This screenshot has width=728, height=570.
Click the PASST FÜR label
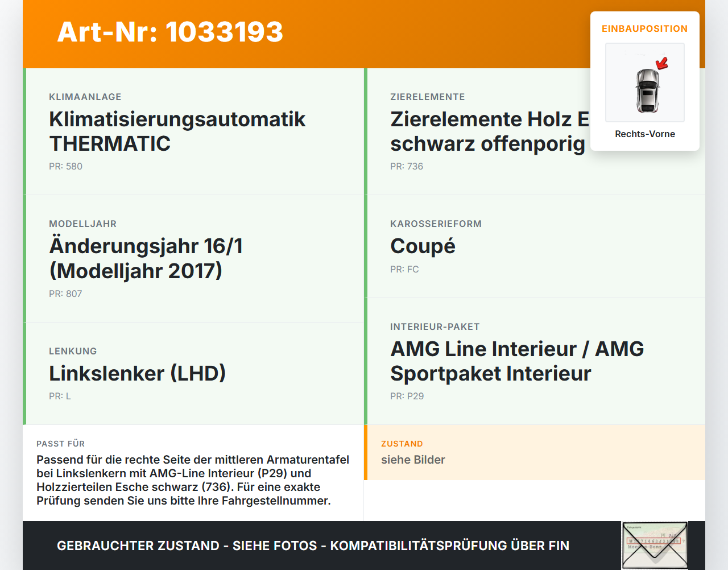(60, 444)
